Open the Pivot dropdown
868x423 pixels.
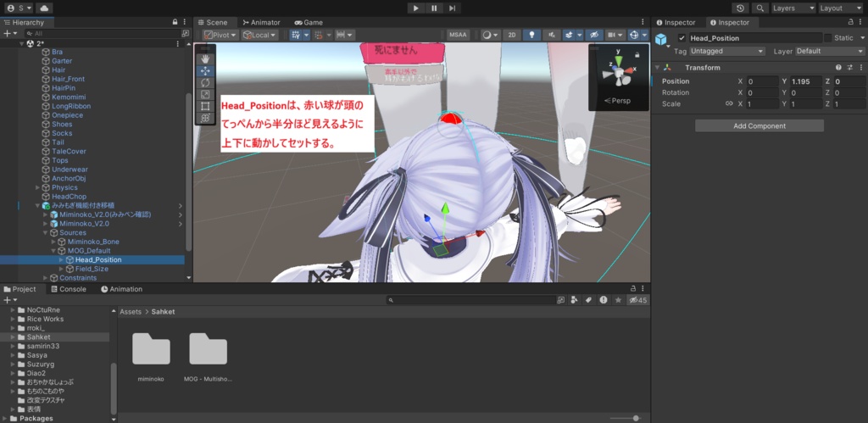coord(220,35)
